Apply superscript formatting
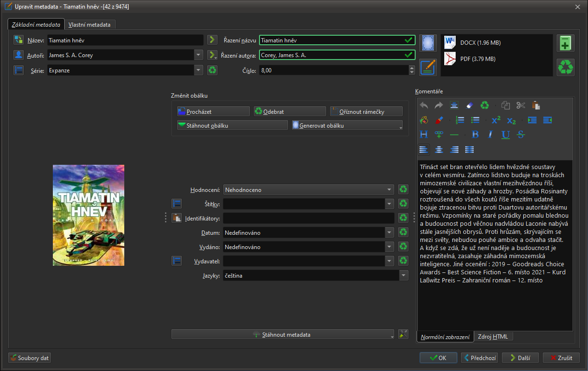Image resolution: width=588 pixels, height=371 pixels. [x=496, y=120]
